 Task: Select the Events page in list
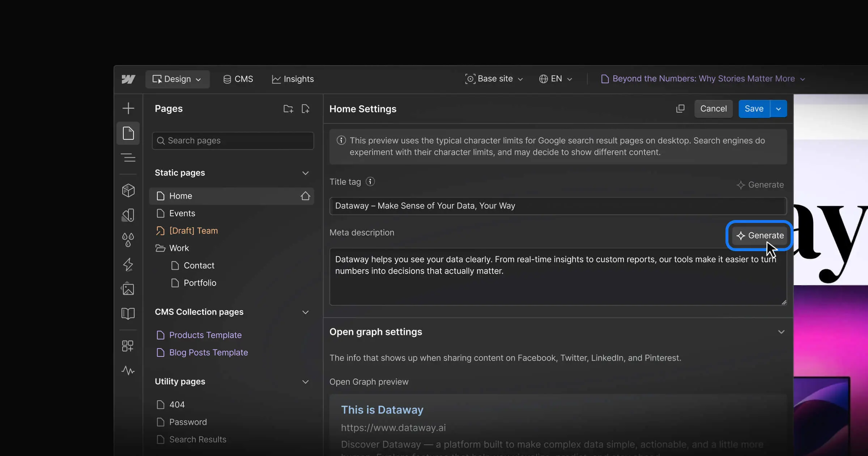tap(182, 213)
